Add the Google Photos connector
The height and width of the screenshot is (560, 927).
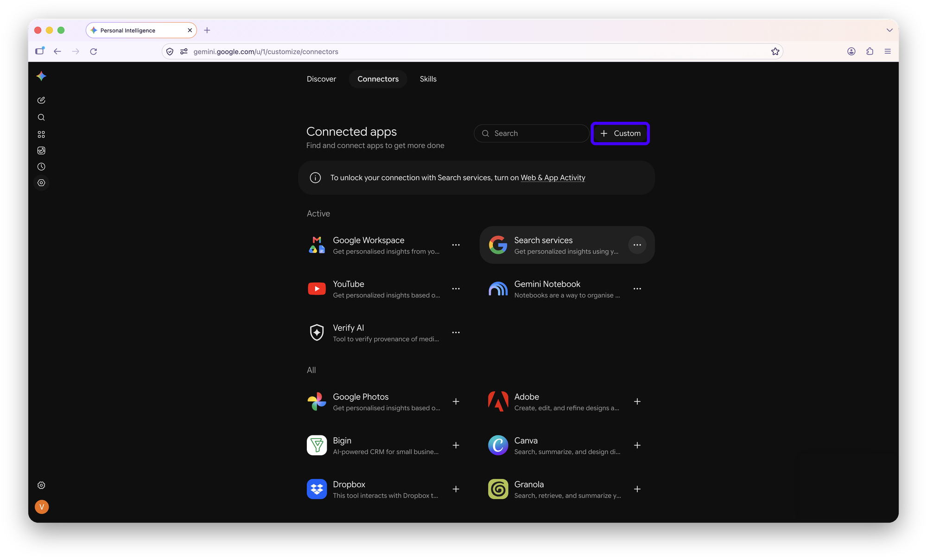click(x=456, y=402)
